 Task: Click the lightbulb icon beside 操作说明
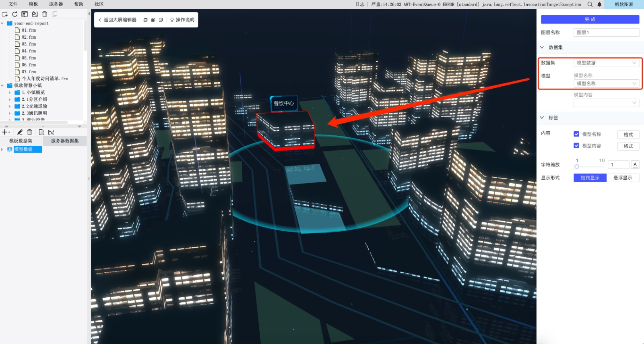[172, 20]
